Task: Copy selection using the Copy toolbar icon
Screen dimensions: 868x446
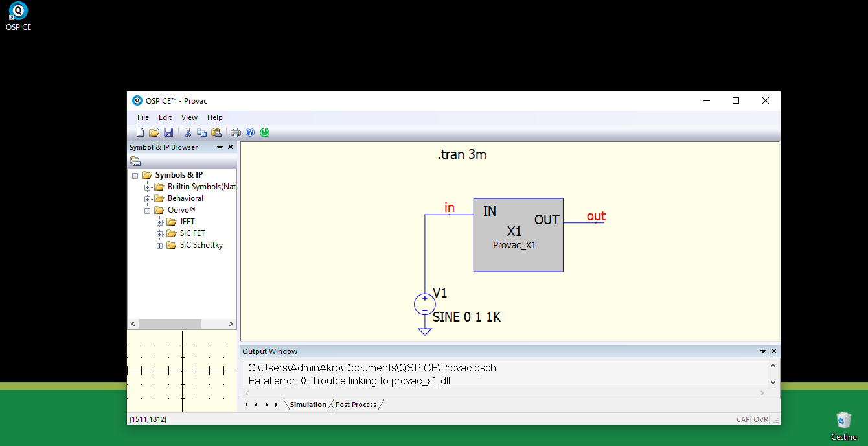Action: (x=202, y=133)
